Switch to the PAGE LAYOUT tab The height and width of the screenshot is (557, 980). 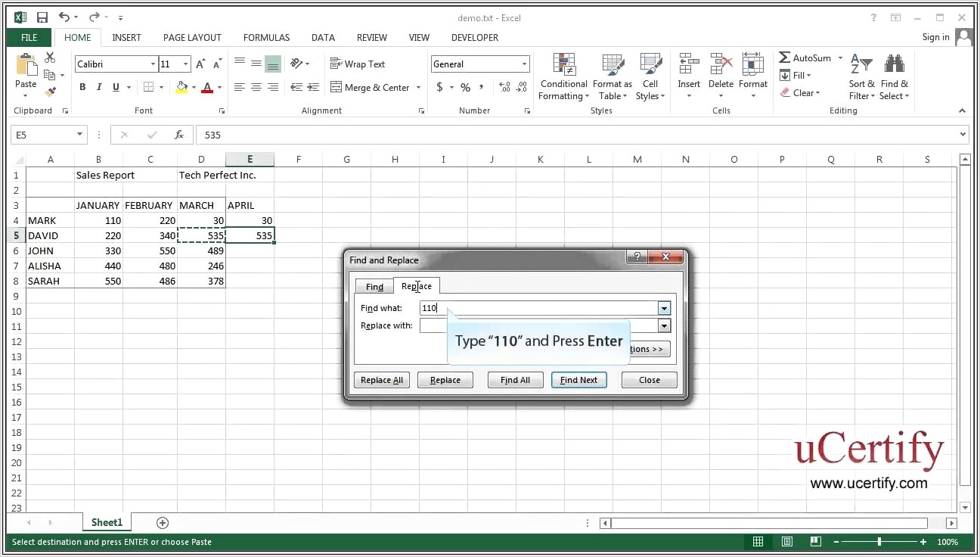coord(192,37)
